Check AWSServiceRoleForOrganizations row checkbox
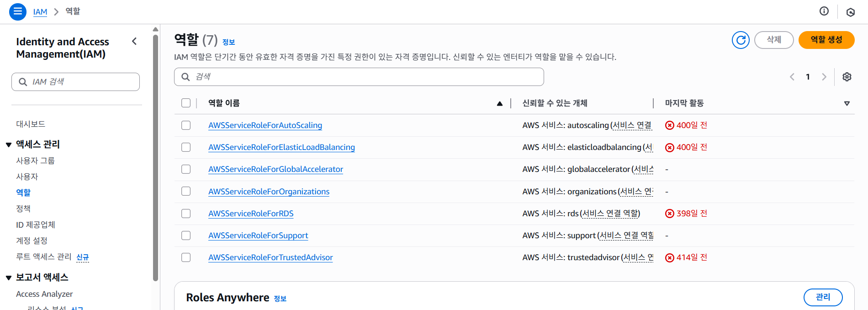Viewport: 868px width, 310px height. coord(186,191)
